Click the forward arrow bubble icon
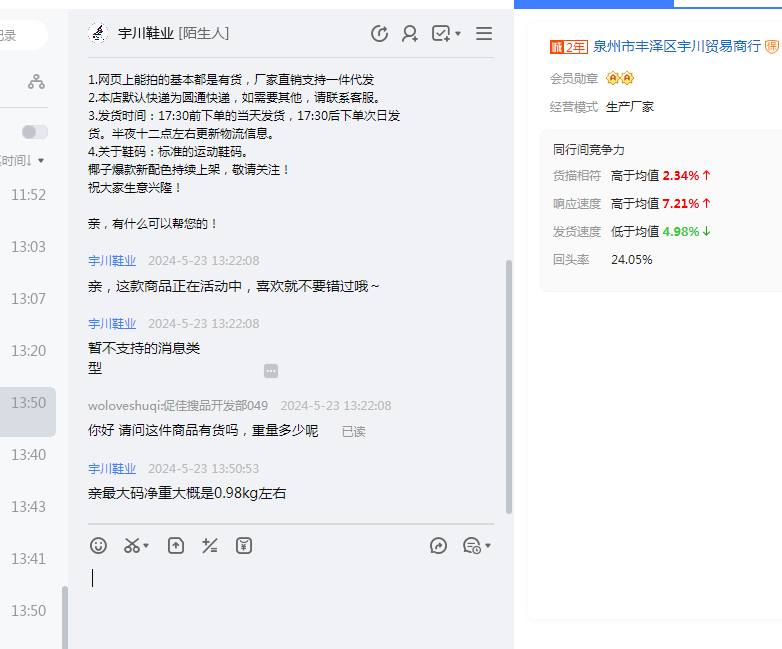The image size is (782, 649). [x=438, y=545]
